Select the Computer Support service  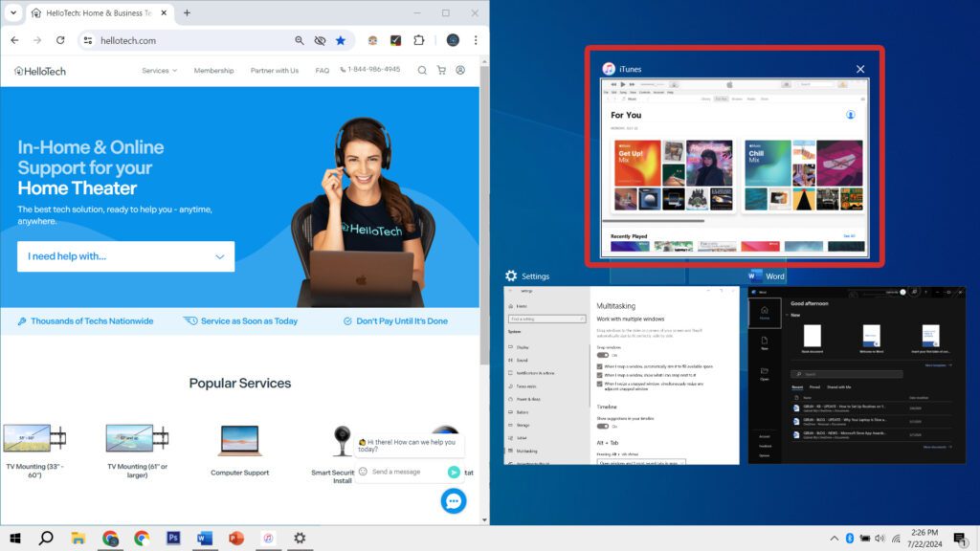240,450
